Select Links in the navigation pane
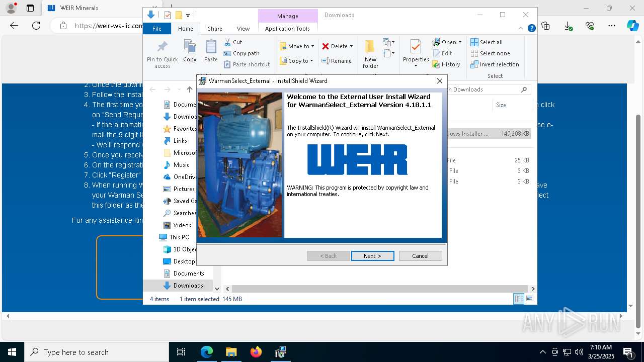 click(175, 141)
